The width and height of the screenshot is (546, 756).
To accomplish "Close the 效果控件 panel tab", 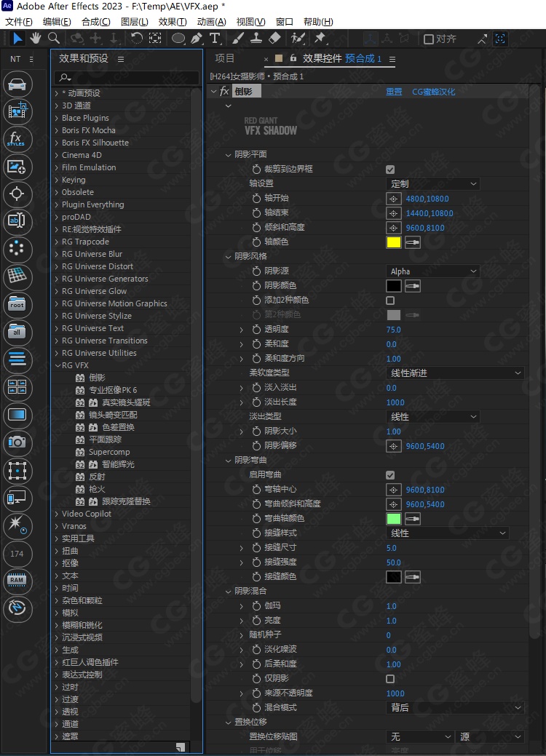I will (x=266, y=60).
